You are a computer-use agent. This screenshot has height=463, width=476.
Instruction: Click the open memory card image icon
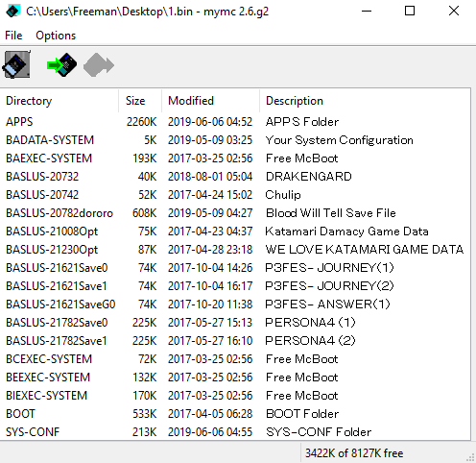(x=16, y=64)
